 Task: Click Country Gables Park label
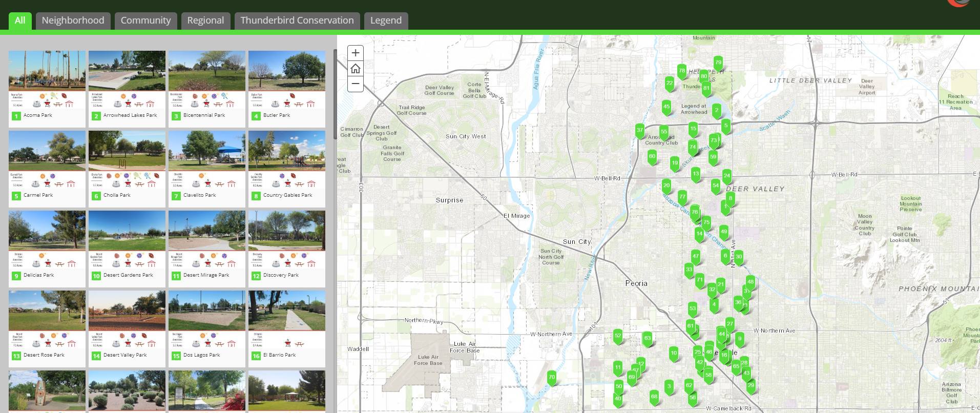click(x=287, y=195)
